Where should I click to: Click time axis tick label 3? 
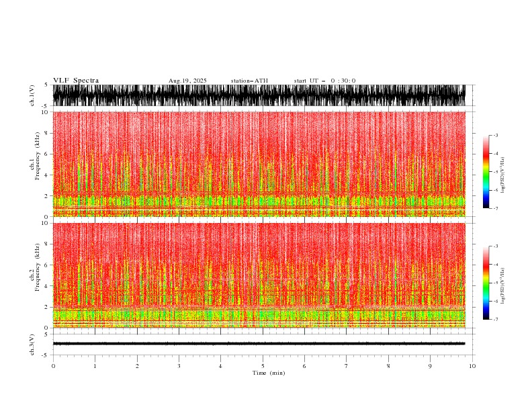(179, 366)
